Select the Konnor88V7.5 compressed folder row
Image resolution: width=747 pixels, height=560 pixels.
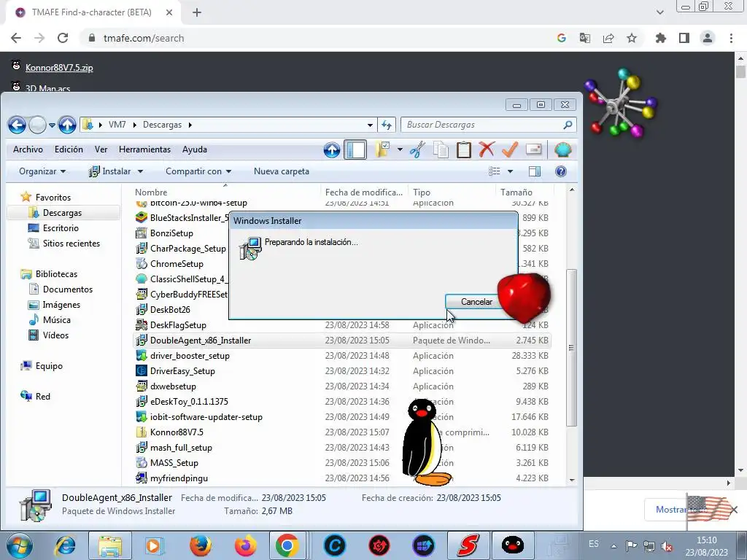click(342, 432)
